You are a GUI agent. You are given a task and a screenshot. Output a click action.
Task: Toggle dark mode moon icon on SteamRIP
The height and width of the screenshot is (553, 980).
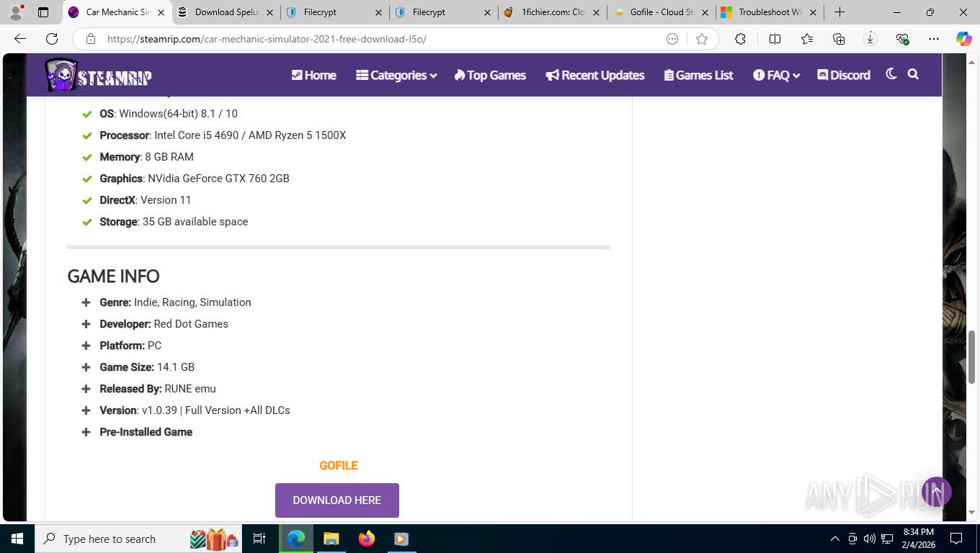891,74
